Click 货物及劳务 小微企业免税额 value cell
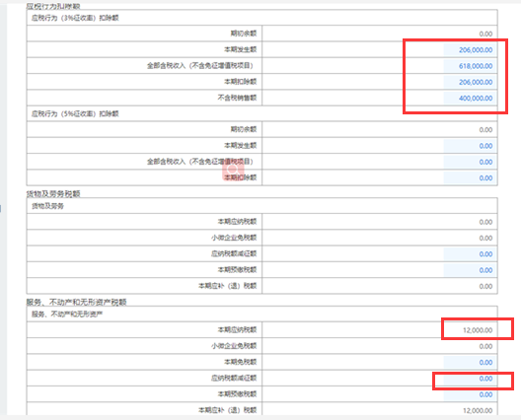 coord(380,238)
